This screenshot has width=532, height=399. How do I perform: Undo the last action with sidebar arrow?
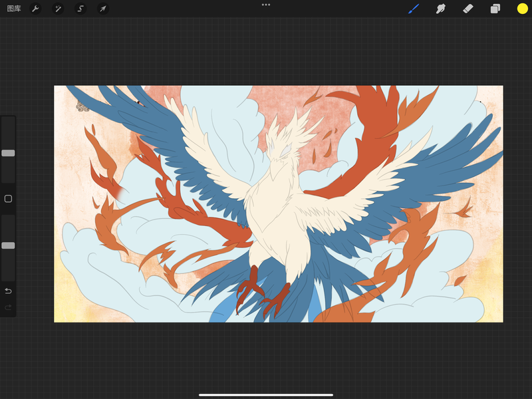pos(8,291)
